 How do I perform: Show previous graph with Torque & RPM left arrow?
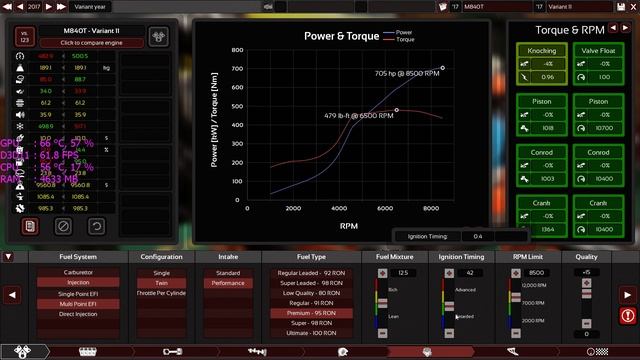(613, 28)
